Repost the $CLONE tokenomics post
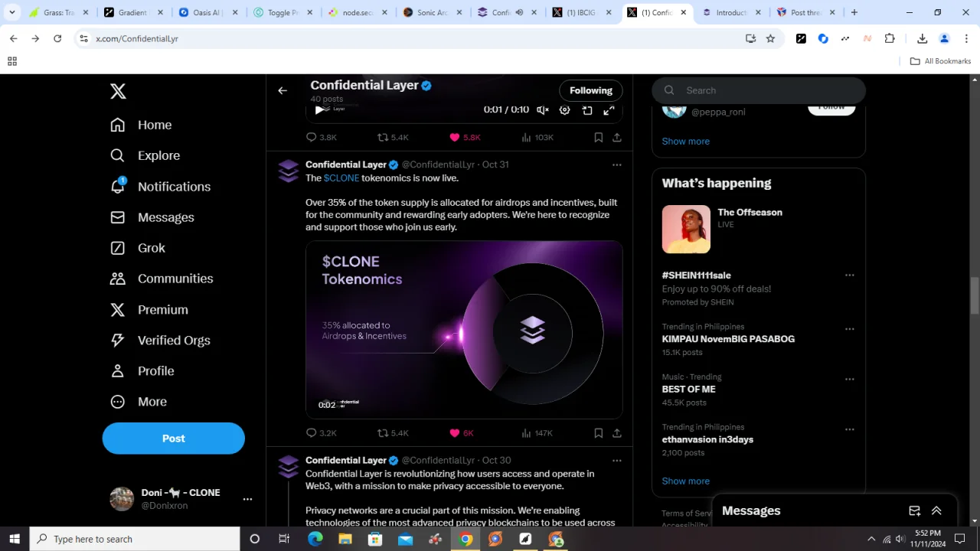 tap(393, 433)
